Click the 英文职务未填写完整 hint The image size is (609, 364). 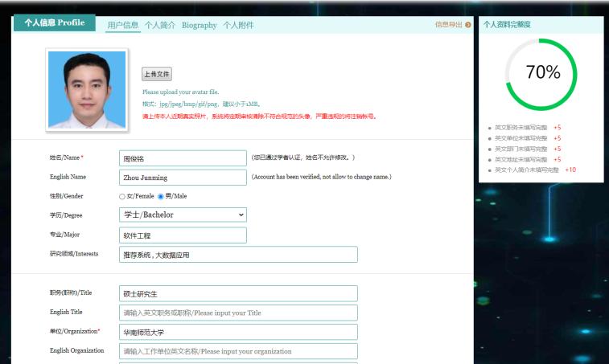tap(521, 128)
